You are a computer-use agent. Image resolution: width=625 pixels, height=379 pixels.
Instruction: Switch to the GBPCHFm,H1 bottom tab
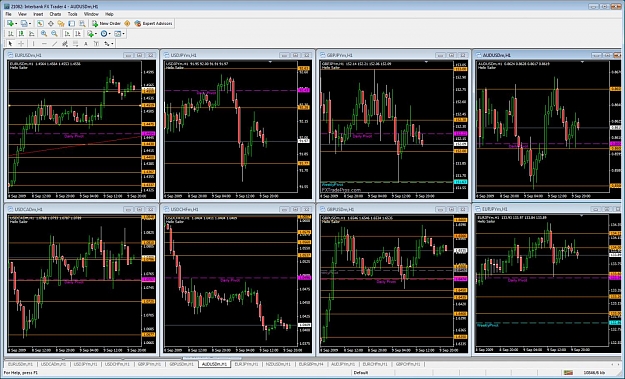tap(408, 364)
